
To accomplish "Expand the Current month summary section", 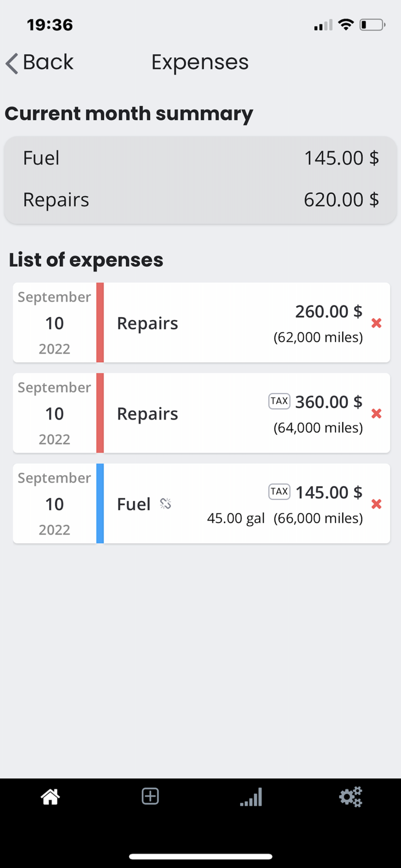I will pyautogui.click(x=128, y=113).
